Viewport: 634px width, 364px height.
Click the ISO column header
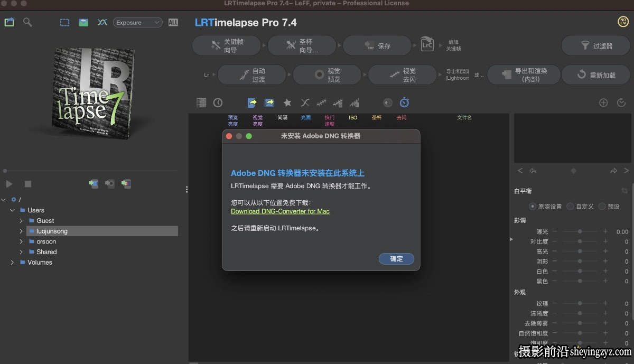coord(353,118)
